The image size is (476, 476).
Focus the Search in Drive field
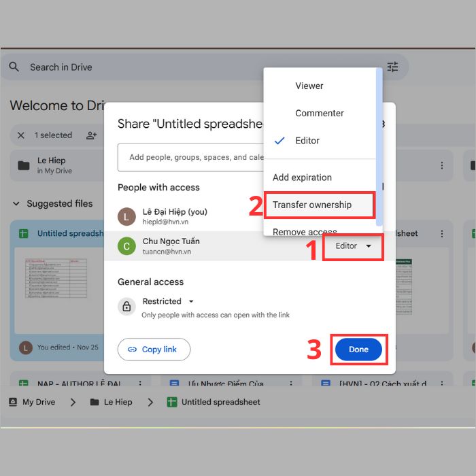point(205,67)
